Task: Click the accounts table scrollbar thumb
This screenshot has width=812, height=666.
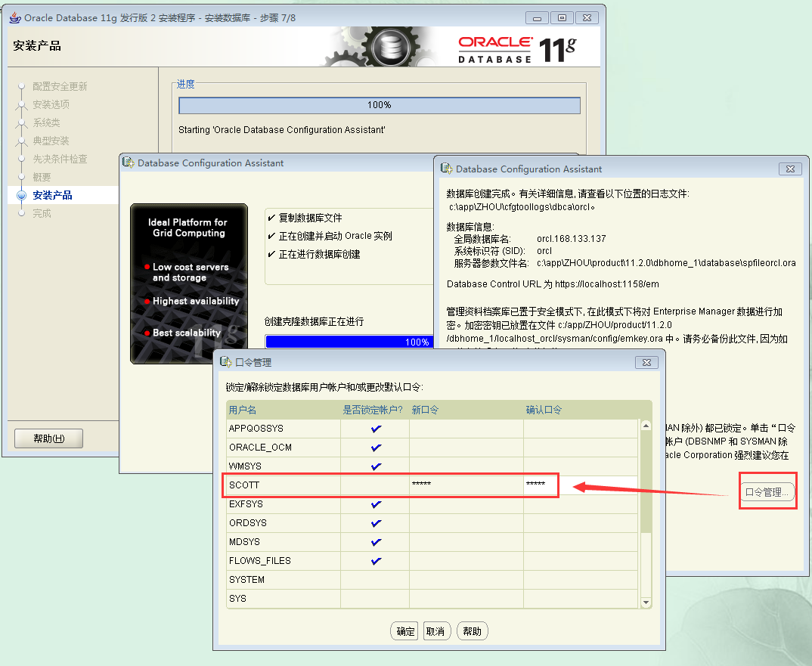Action: click(646, 482)
